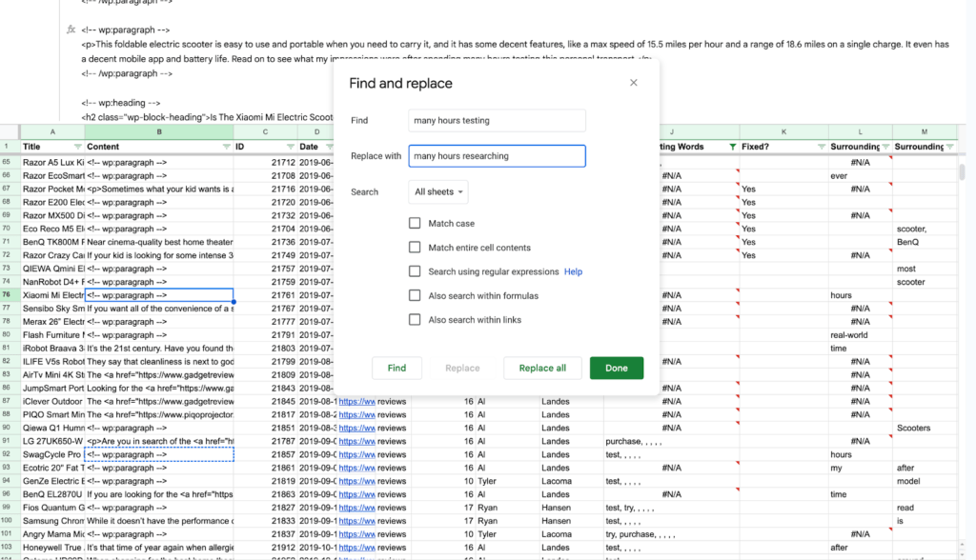Select the ID cell 21912
Image resolution: width=976 pixels, height=560 pixels.
(x=266, y=548)
